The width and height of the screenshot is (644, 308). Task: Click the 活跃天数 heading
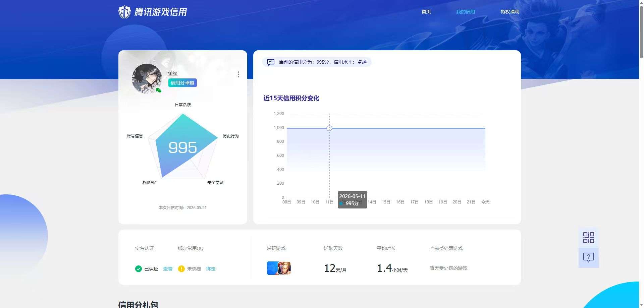[333, 248]
